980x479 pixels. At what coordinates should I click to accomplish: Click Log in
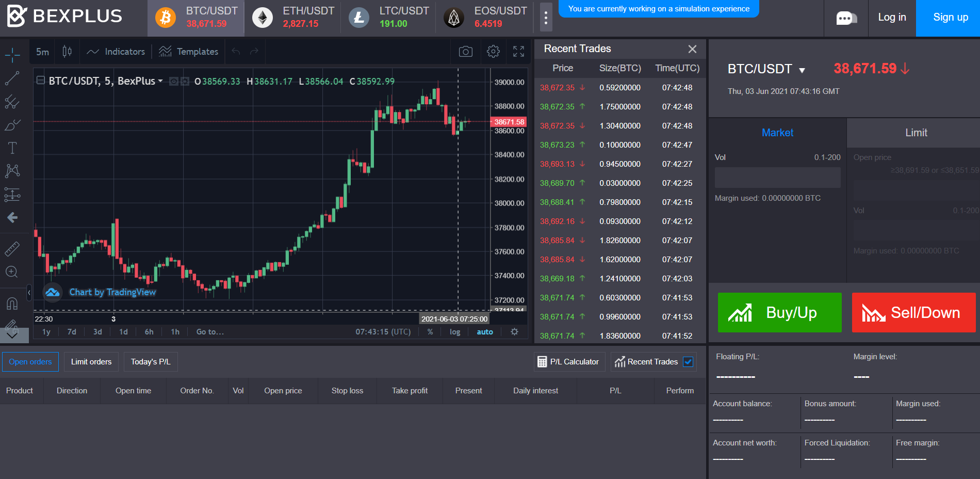(x=892, y=18)
